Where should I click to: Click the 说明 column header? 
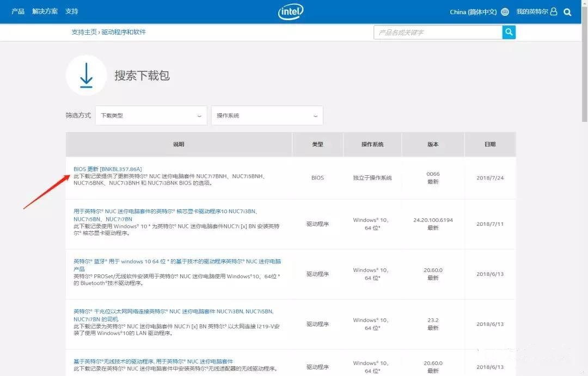point(179,144)
